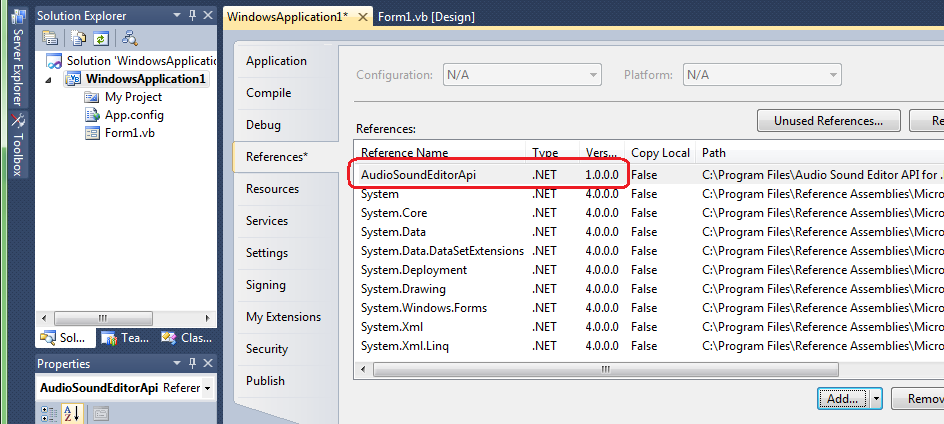This screenshot has width=944, height=424.
Task: Select Alphabetical sort icon in Properties panel
Action: coord(73,413)
